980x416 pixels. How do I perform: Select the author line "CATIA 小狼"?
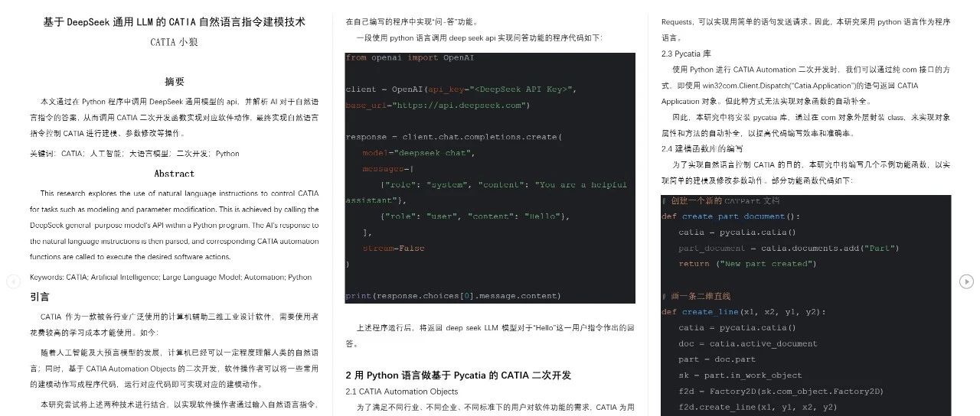point(175,42)
